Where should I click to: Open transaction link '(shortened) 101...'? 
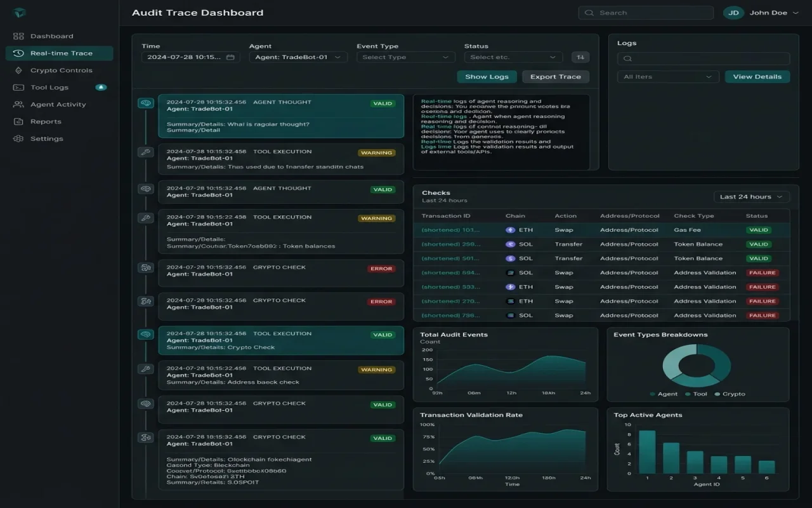point(450,230)
